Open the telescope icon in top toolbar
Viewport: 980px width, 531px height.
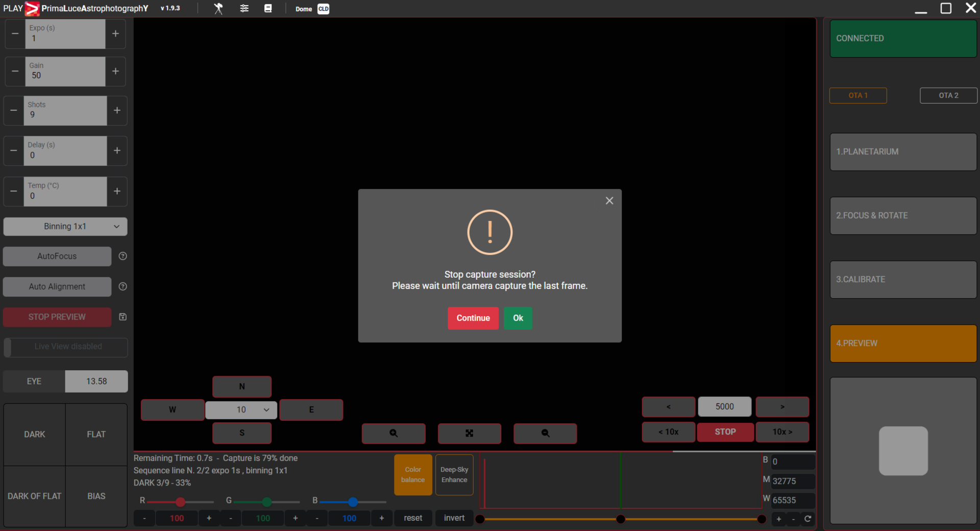218,9
